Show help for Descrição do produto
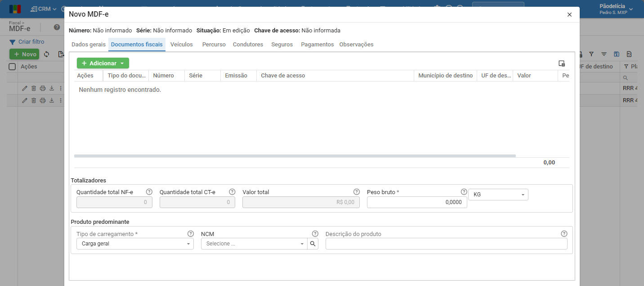Viewport: 644px width, 286px height. click(x=564, y=234)
